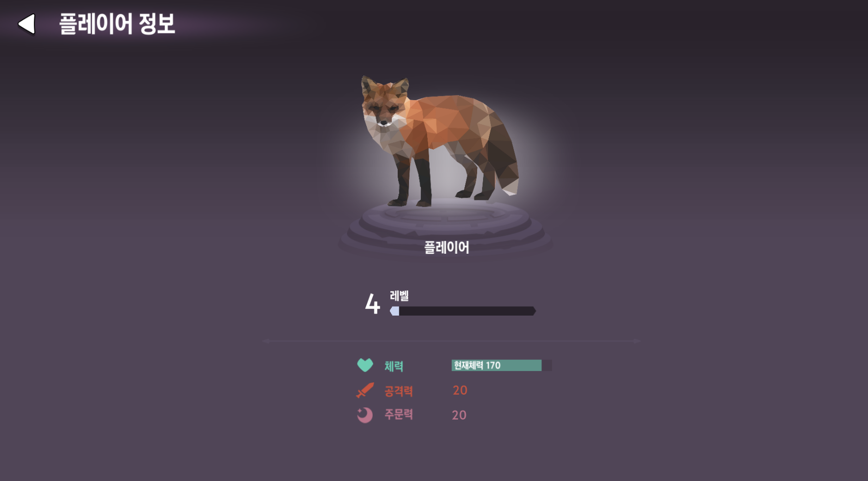Tap the red sword attack icon

(x=365, y=390)
